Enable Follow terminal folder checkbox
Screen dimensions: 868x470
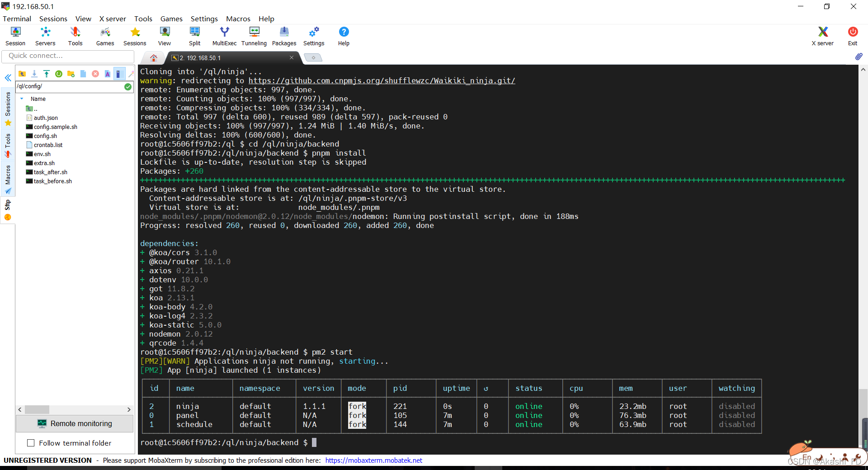(x=31, y=443)
